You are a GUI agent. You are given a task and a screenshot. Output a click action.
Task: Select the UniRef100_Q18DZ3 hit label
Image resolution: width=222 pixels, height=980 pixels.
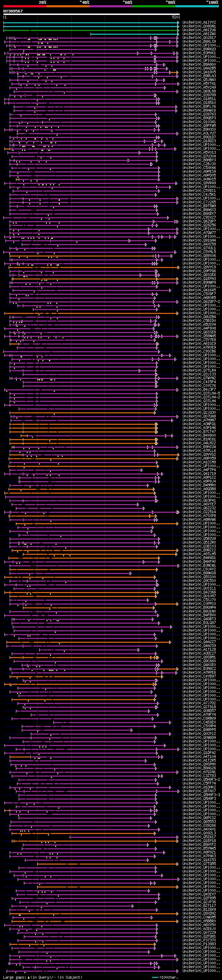[199, 141]
